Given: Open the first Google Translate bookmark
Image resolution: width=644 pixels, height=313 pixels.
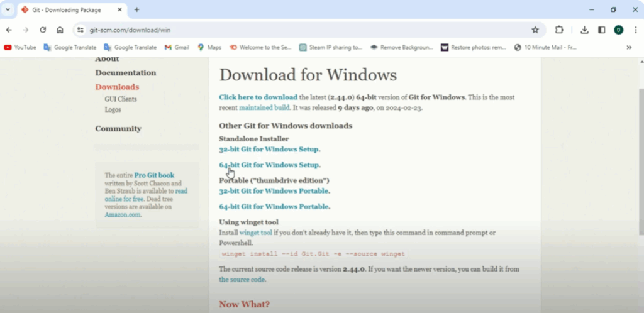Looking at the screenshot, I should click(x=70, y=47).
